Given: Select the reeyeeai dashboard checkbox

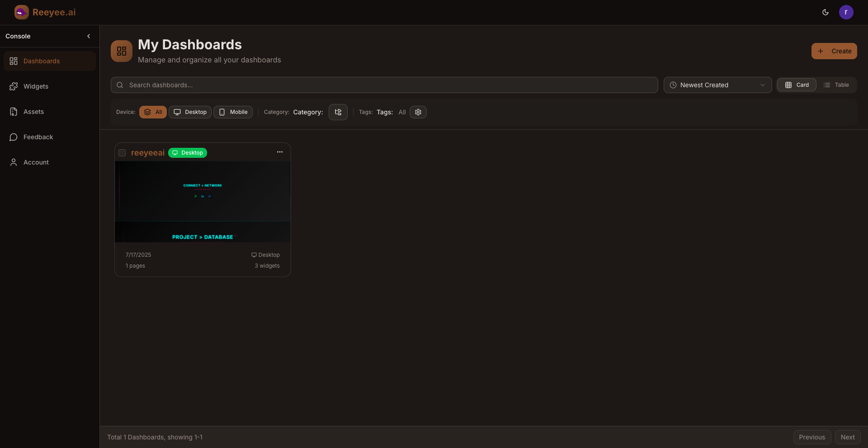Looking at the screenshot, I should [x=122, y=153].
